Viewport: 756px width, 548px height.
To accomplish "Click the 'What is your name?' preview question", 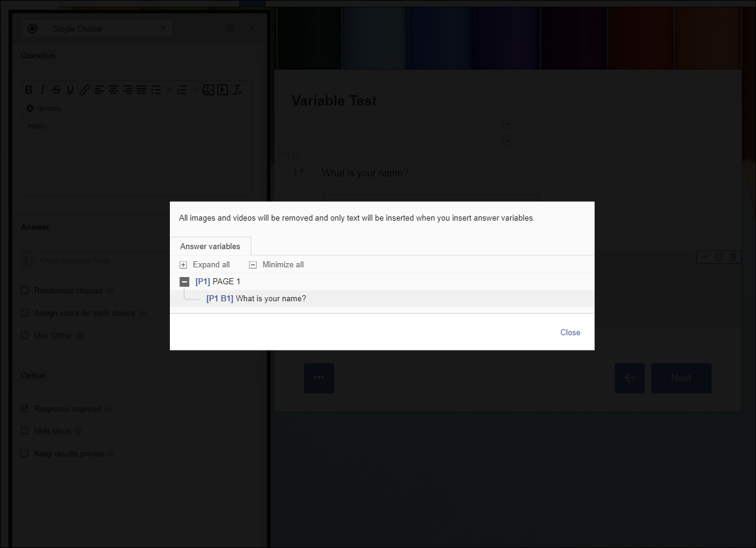I will 365,173.
